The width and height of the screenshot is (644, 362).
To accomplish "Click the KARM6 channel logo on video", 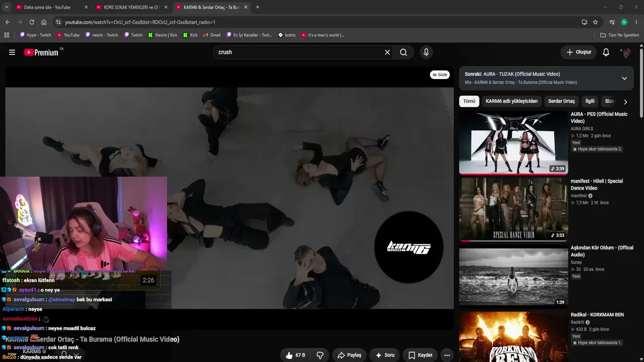I will [x=409, y=247].
